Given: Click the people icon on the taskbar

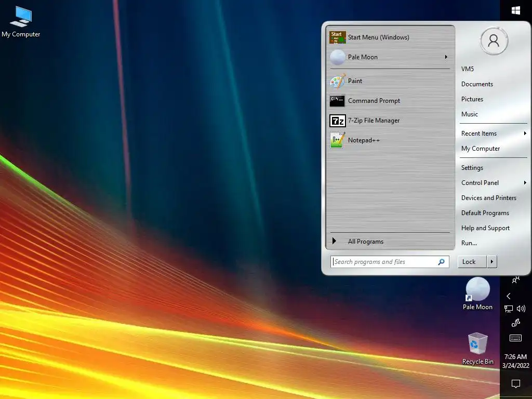Looking at the screenshot, I should 516,280.
